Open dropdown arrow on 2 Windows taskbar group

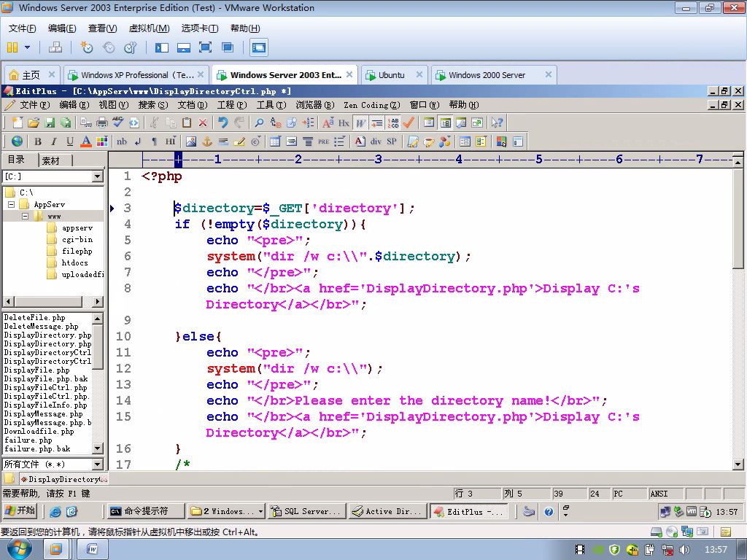pos(260,511)
